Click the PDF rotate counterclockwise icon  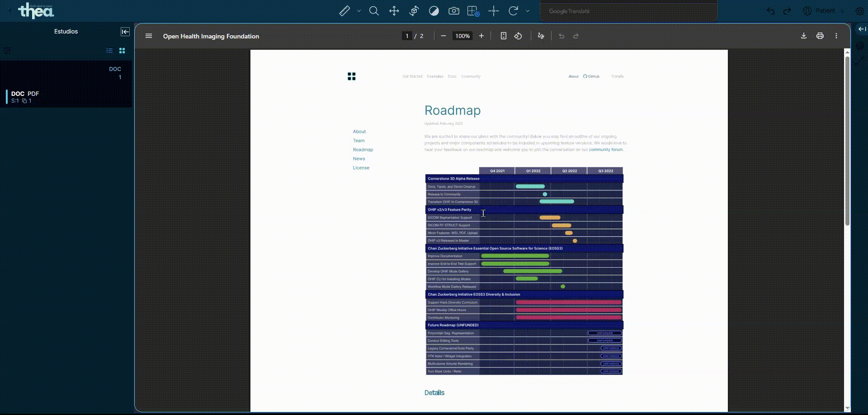[x=518, y=36]
